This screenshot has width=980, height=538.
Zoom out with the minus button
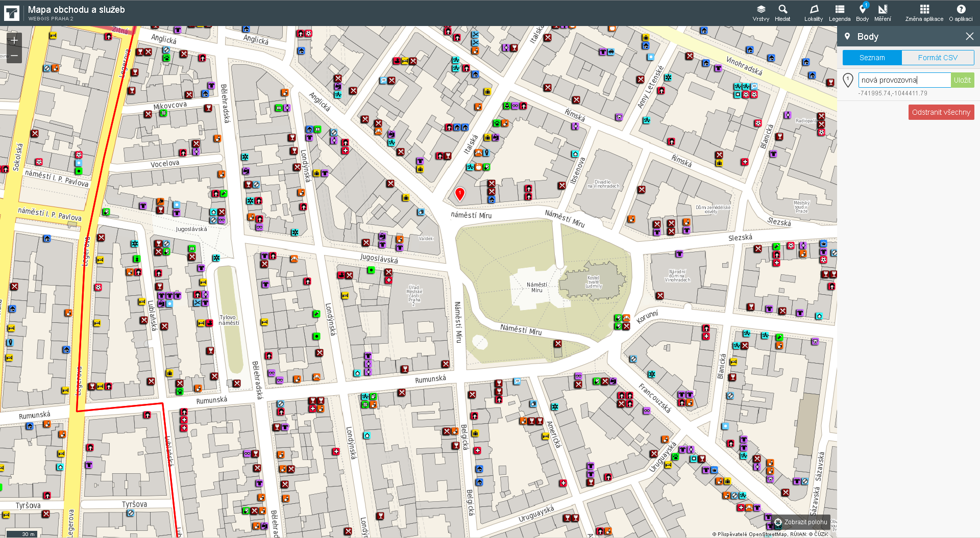pos(14,56)
